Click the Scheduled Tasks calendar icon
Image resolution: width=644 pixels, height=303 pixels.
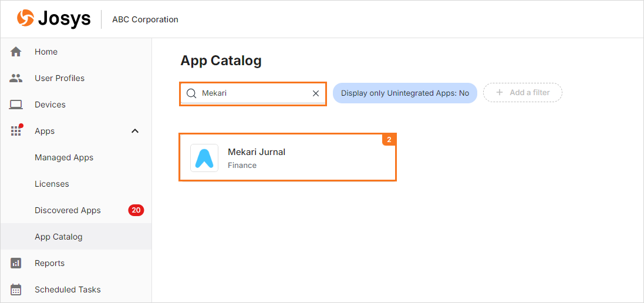[16, 289]
